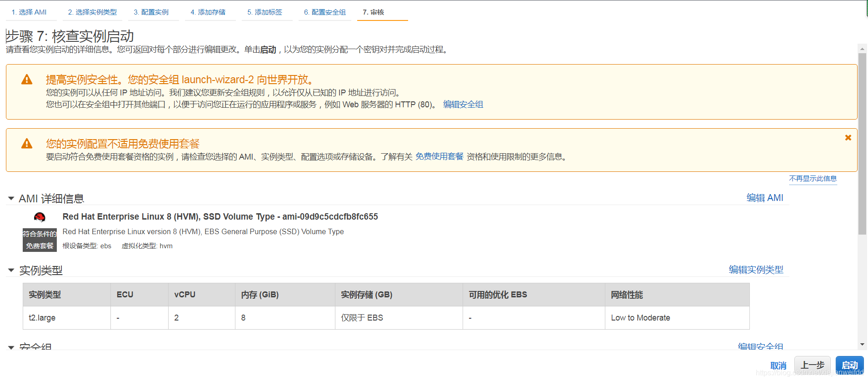Click the security warning triangle icon
This screenshot has width=868, height=381.
point(27,80)
